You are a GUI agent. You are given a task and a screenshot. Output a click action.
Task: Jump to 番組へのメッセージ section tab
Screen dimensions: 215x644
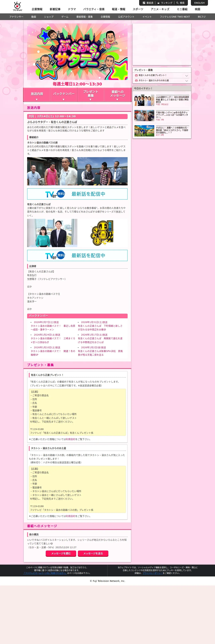[x=117, y=95]
